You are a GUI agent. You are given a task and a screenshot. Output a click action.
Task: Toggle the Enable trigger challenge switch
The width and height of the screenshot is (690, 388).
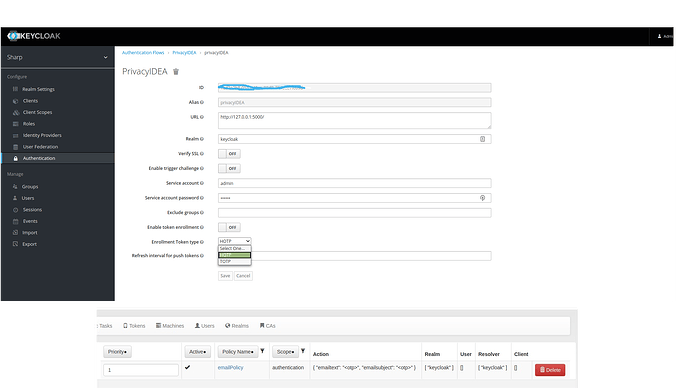point(229,168)
